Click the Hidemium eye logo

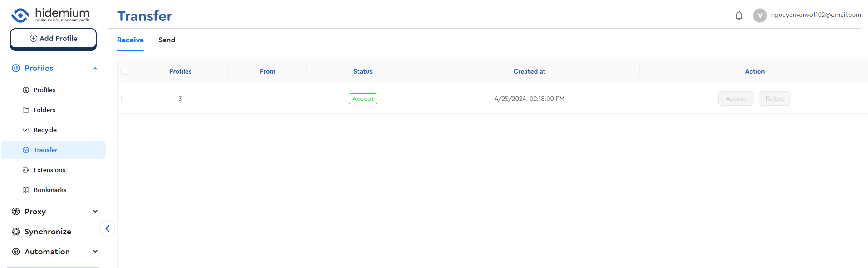pos(20,15)
